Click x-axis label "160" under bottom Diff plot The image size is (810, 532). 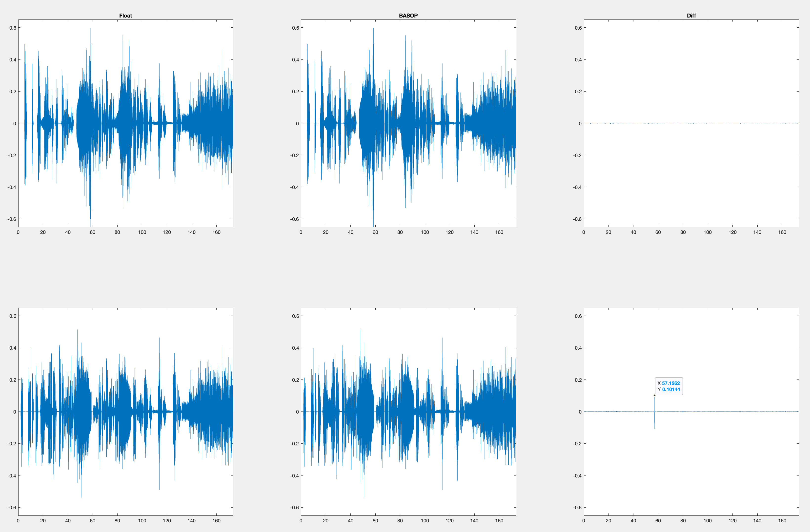coord(782,520)
